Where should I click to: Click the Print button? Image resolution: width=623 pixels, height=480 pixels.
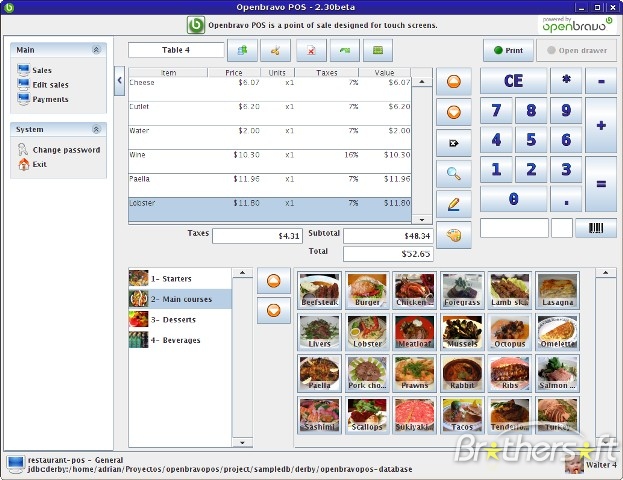(x=508, y=50)
